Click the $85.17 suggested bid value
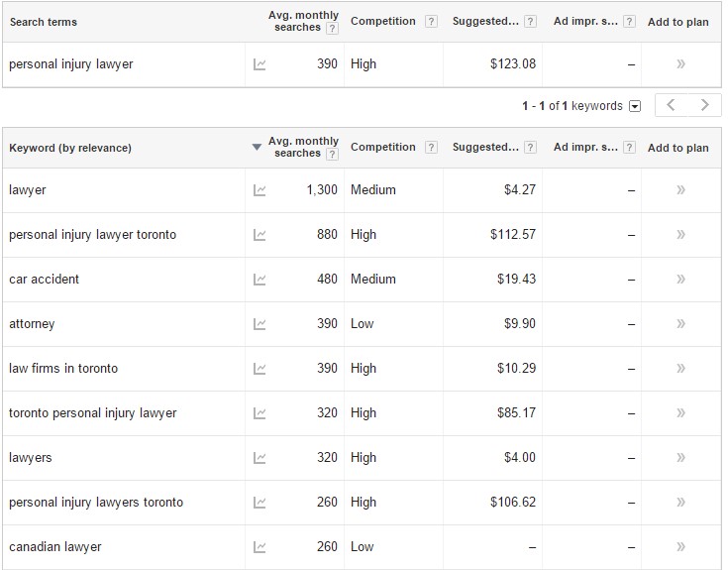The width and height of the screenshot is (728, 570). 516,412
